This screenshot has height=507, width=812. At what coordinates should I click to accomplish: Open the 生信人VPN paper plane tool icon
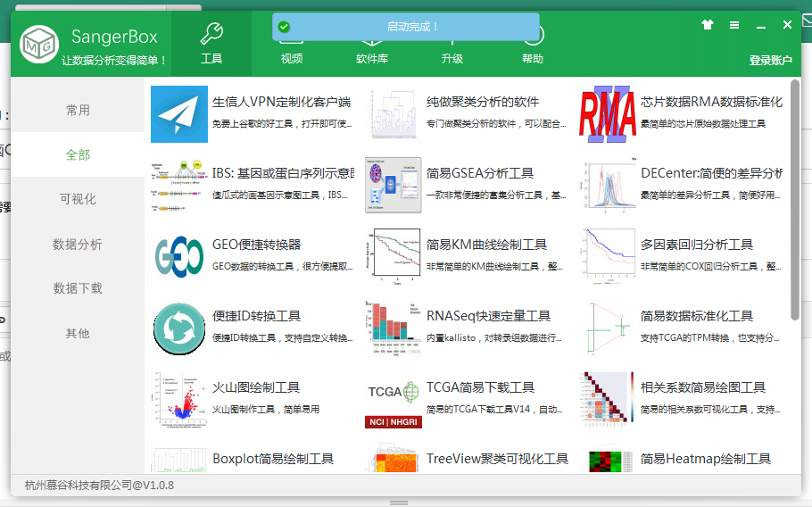point(179,114)
